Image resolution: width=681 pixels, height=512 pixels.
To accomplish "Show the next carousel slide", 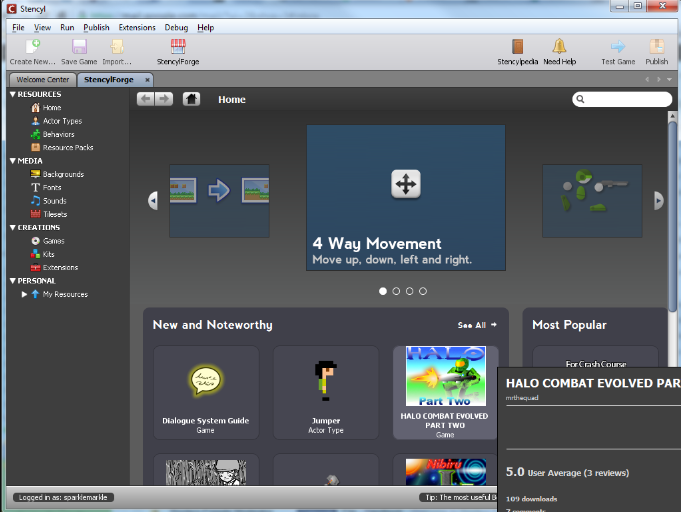I will 659,201.
